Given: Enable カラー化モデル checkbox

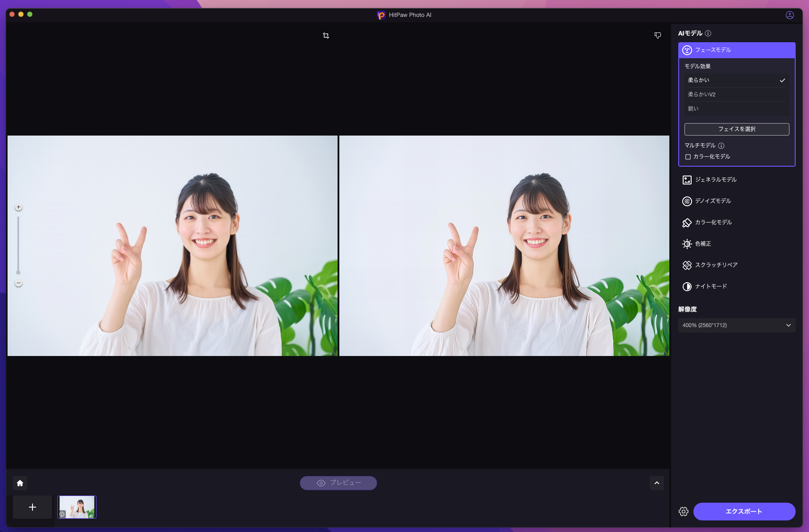Looking at the screenshot, I should tap(688, 157).
